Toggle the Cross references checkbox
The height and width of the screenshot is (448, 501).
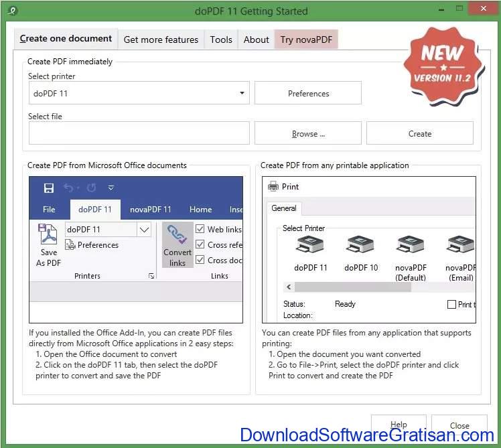point(200,244)
